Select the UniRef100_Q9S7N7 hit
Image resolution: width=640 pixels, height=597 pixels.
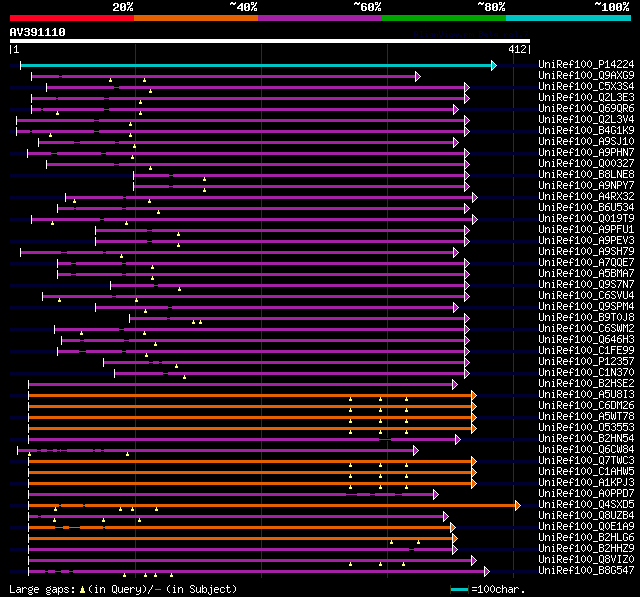586,285
